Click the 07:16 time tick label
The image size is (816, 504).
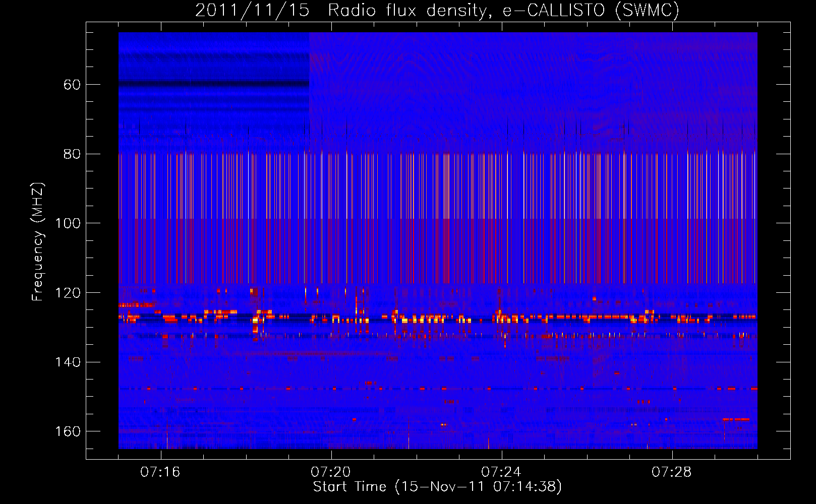tap(160, 472)
